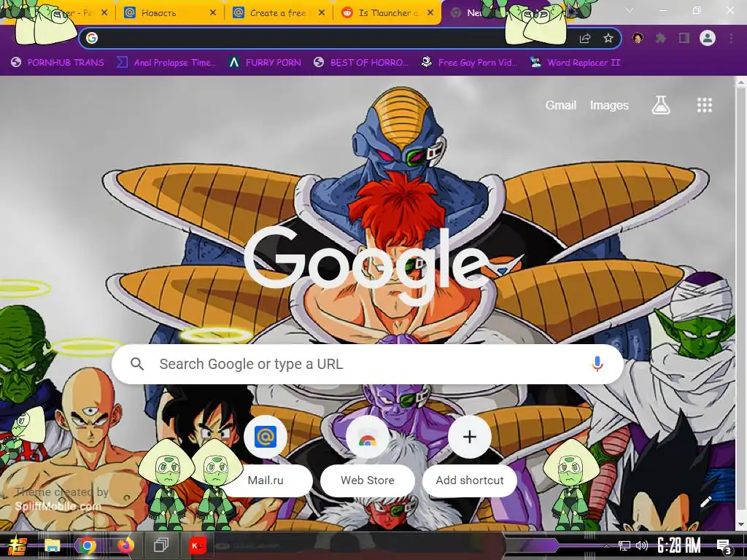Click the extension avatar icon next to star
The image size is (747, 560).
pos(638,38)
